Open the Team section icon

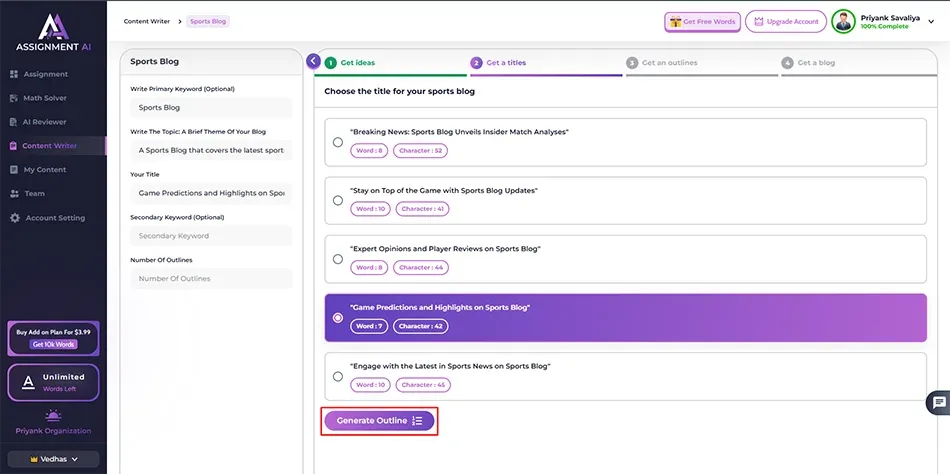[14, 194]
